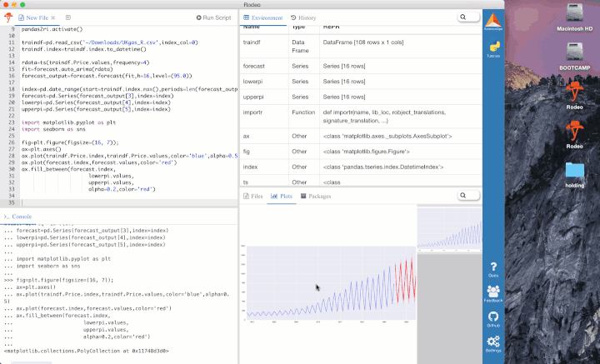Click Run Script button

coord(213,17)
